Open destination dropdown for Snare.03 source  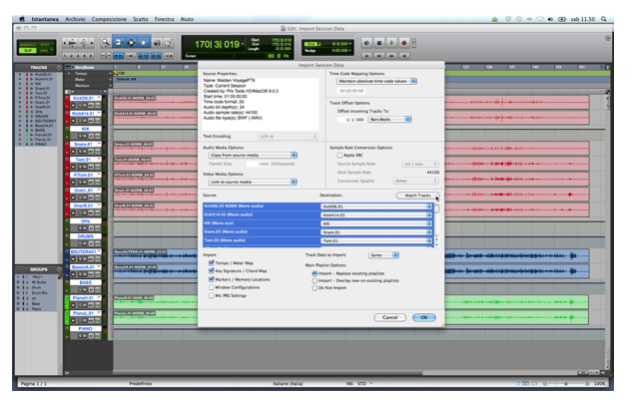click(376, 232)
